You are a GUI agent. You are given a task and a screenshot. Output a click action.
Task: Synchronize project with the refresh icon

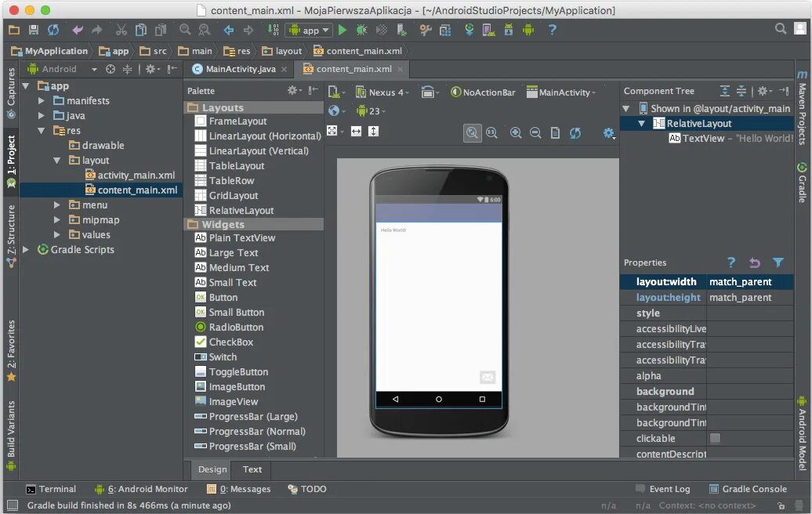(x=53, y=30)
